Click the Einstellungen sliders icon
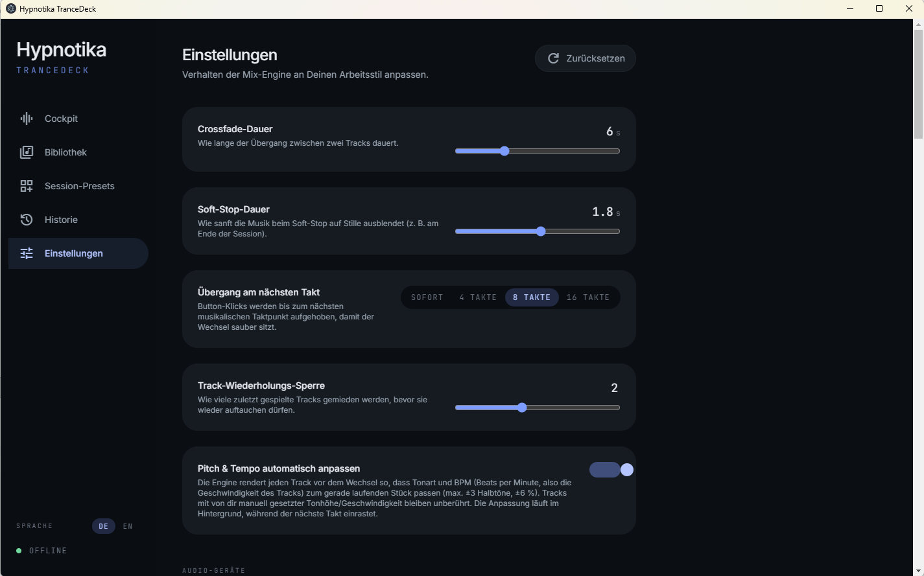Viewport: 924px width, 576px height. pos(27,253)
